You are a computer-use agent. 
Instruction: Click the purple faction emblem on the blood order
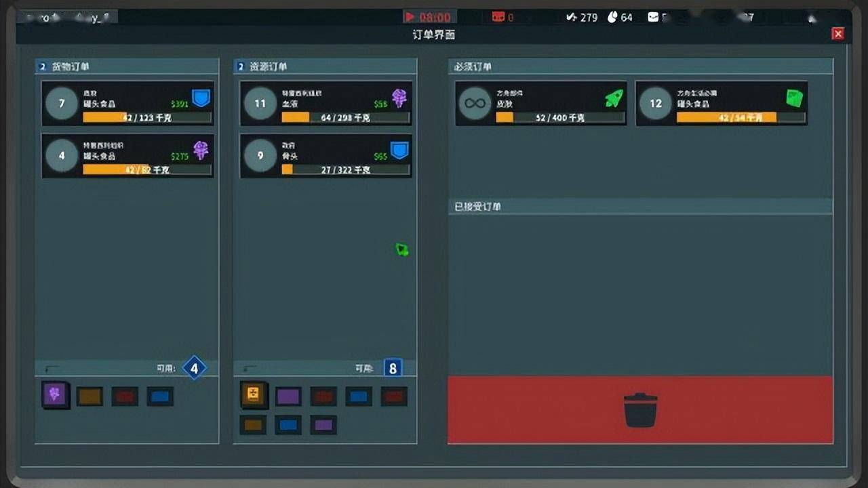click(x=399, y=98)
